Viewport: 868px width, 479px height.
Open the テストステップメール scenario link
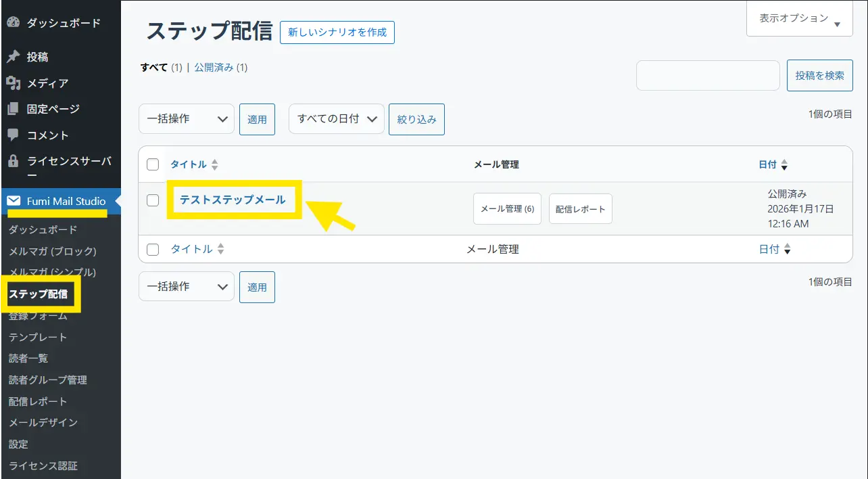pyautogui.click(x=233, y=200)
